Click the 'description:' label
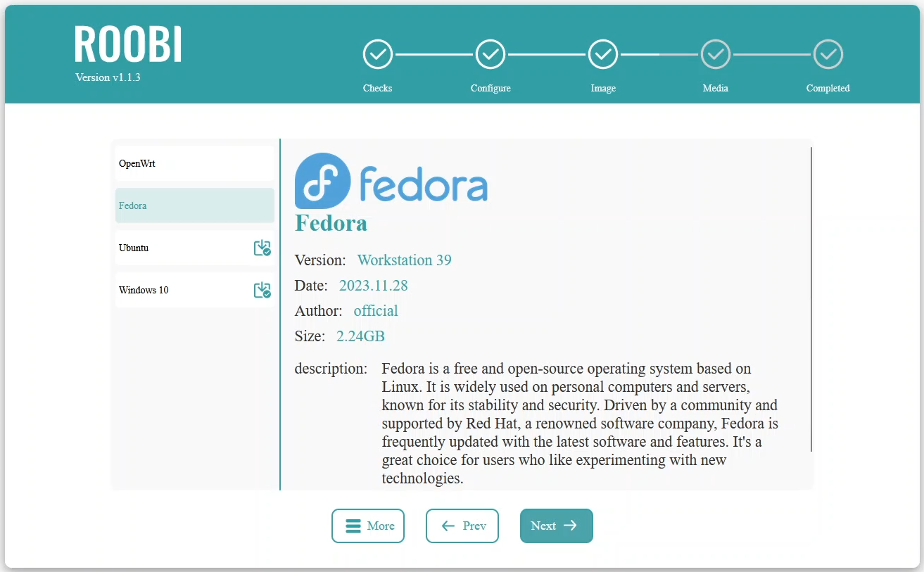This screenshot has height=572, width=924. (x=331, y=369)
